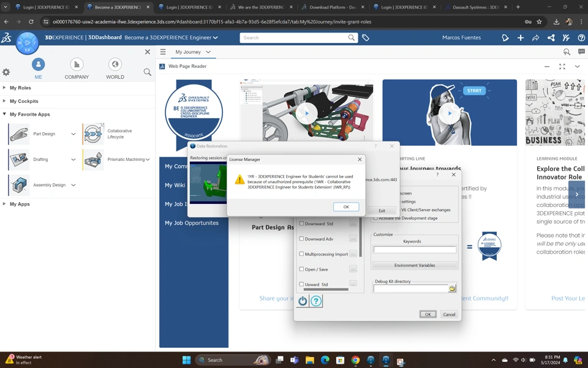
Task: Click the chat bubble icon under top bar
Action: click(581, 51)
